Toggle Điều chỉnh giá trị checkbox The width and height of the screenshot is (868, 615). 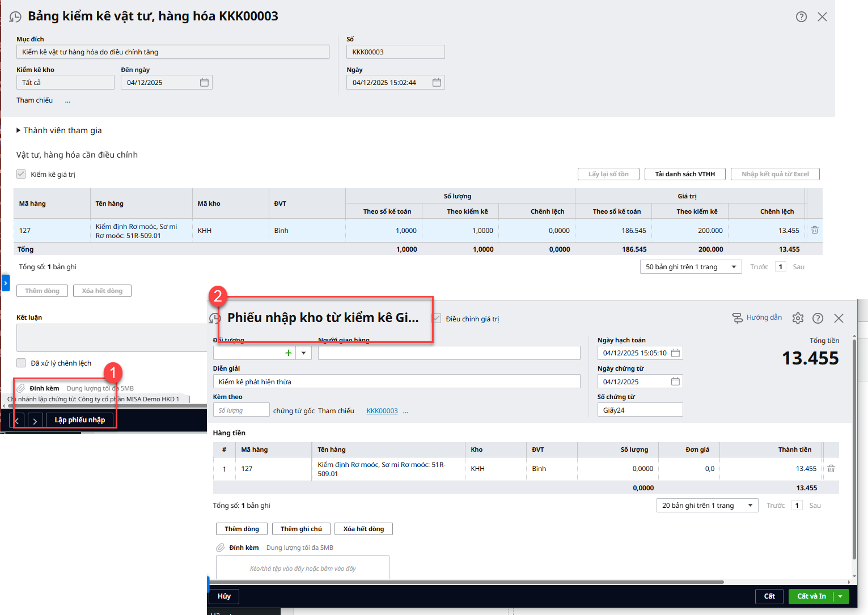(x=437, y=319)
